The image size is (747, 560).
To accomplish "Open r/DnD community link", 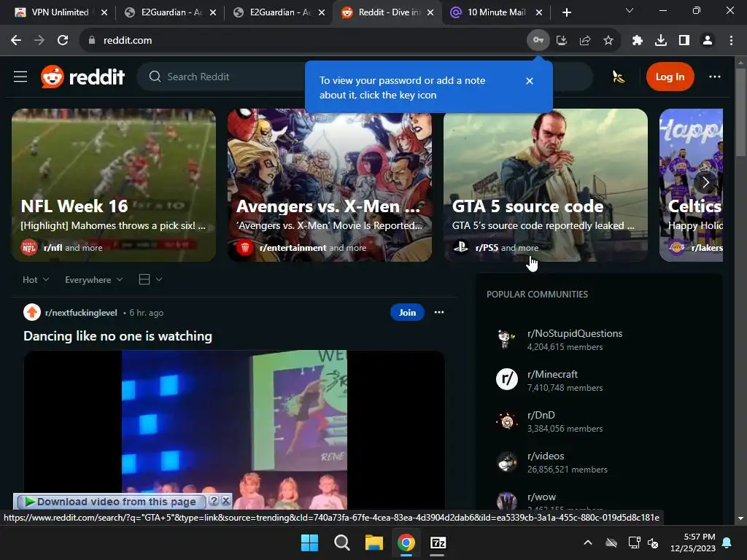I will point(541,415).
